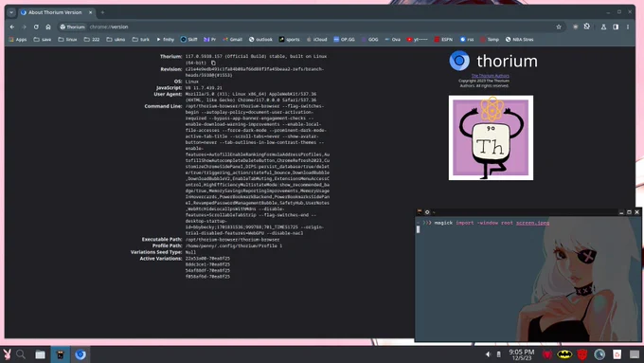
Task: Click the Executable Path value text
Action: click(232, 239)
